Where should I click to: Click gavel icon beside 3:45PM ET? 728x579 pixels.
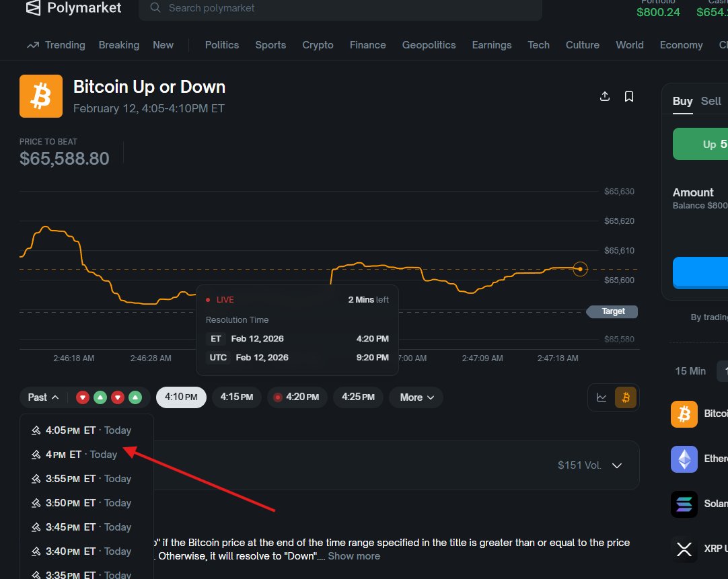coord(36,527)
